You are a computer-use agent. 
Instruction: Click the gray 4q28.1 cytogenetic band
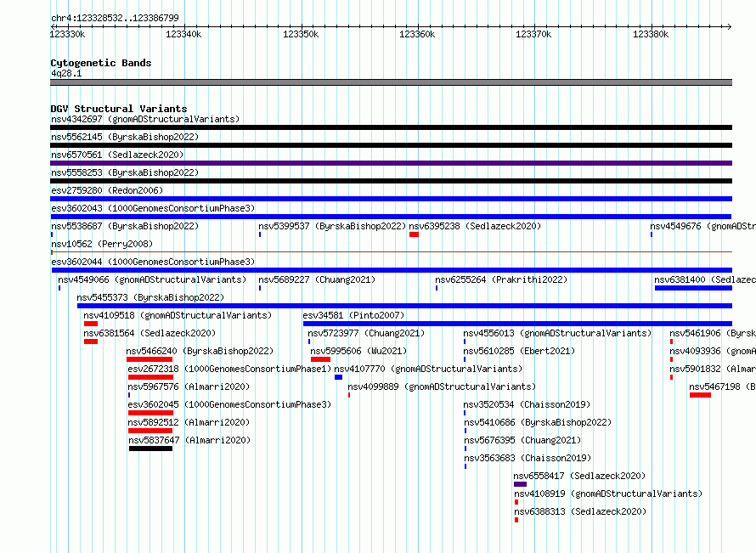(x=391, y=82)
